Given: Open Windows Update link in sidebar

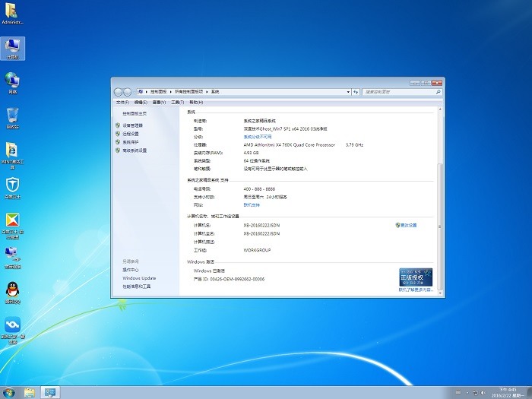Looking at the screenshot, I should click(x=139, y=278).
